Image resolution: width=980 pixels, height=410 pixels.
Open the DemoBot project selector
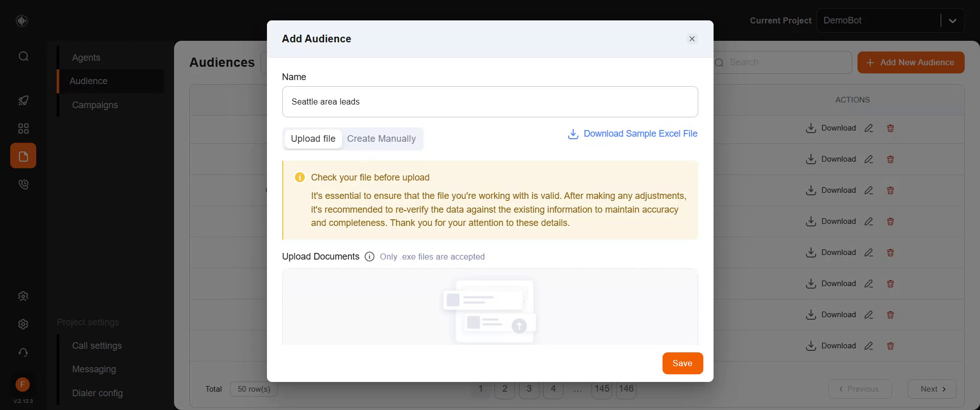(x=890, y=20)
